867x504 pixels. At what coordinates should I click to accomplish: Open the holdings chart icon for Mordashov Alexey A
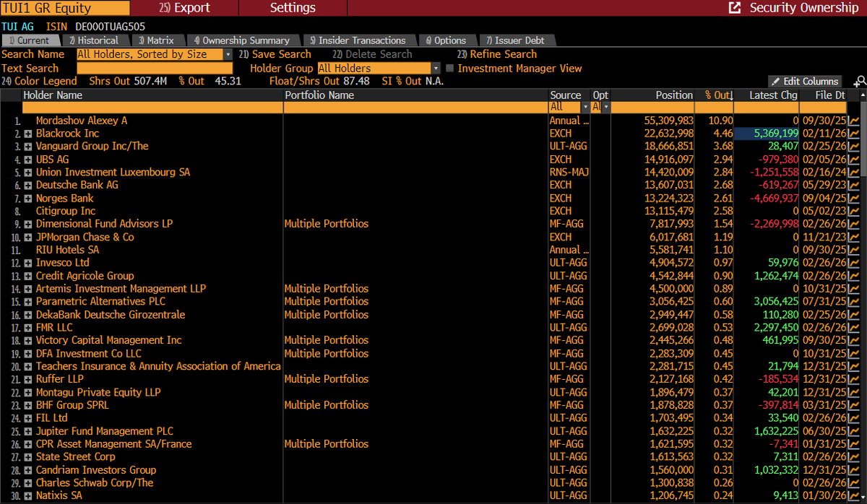854,120
